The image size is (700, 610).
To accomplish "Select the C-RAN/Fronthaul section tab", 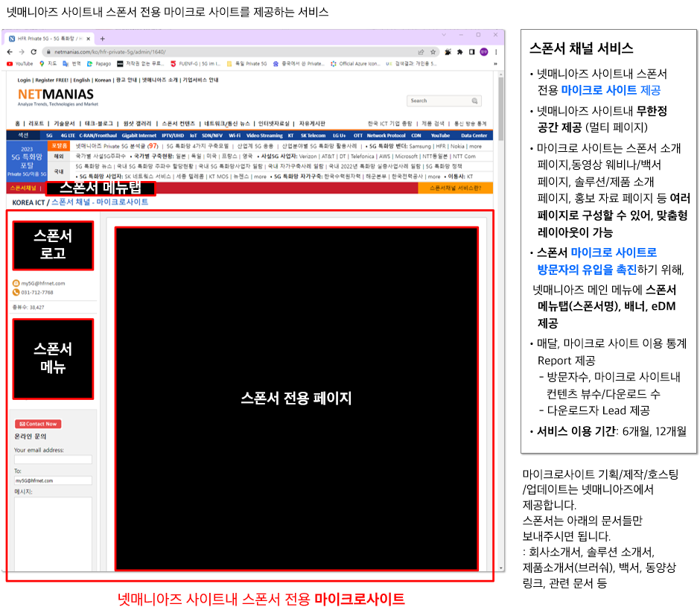I will point(98,136).
